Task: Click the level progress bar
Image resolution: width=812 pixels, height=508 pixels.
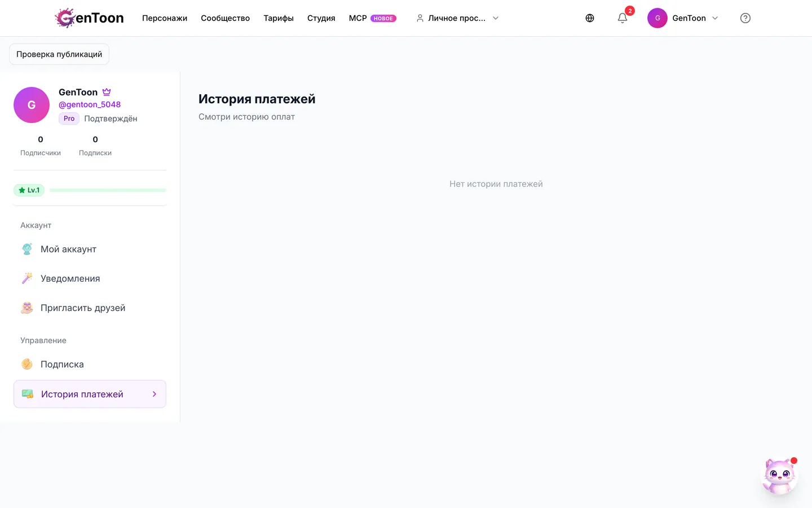Action: click(x=108, y=190)
